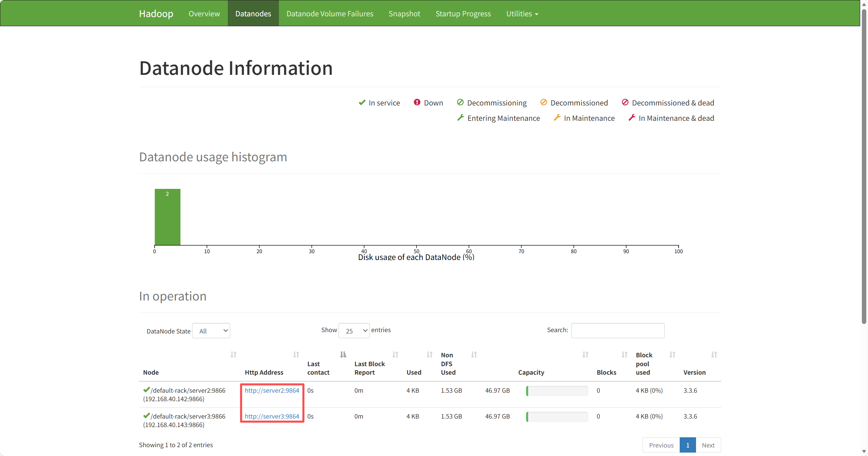Click Showing 1 to 2 of 2 entries

coord(176,445)
